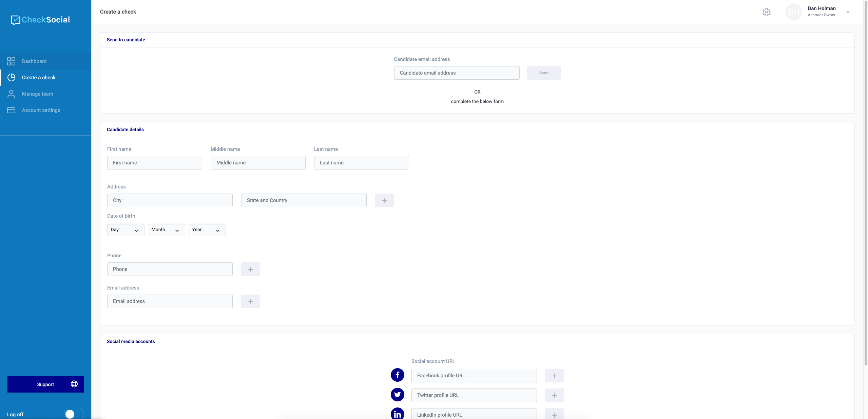Click the LinkedIn circle icon
Viewport: 868px width, 419px height.
397,414
